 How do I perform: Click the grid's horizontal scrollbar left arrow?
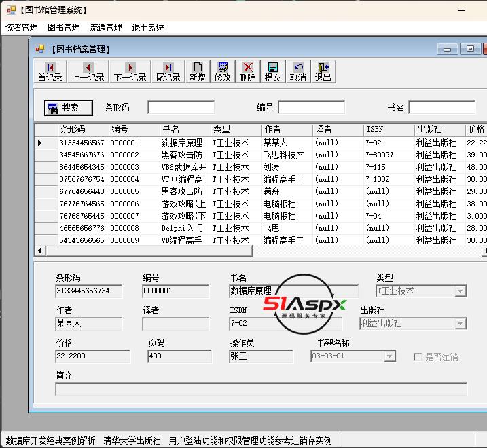[39, 251]
